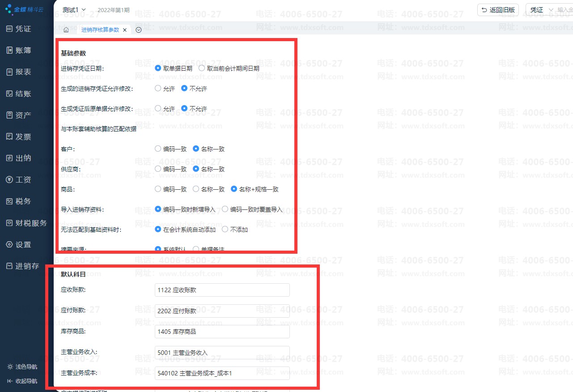Choose 允许 for 生成的进销存凭证允许修改
573x392 pixels.
point(165,89)
